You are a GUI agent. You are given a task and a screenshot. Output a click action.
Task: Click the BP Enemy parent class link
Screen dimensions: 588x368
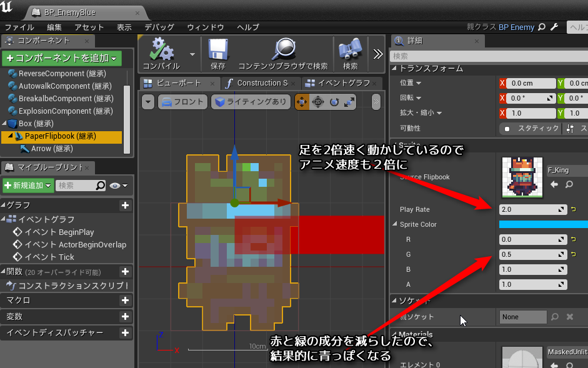516,27
